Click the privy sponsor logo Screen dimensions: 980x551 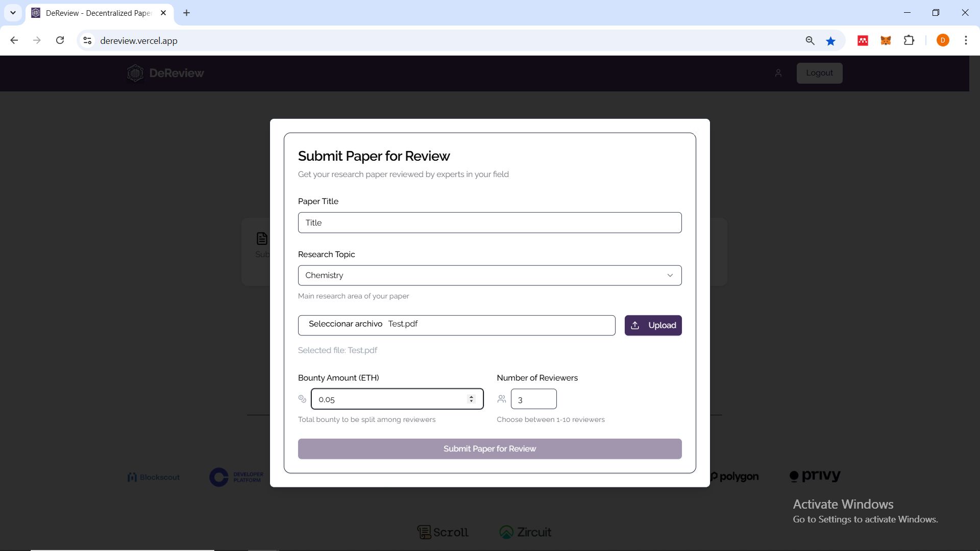(x=815, y=475)
